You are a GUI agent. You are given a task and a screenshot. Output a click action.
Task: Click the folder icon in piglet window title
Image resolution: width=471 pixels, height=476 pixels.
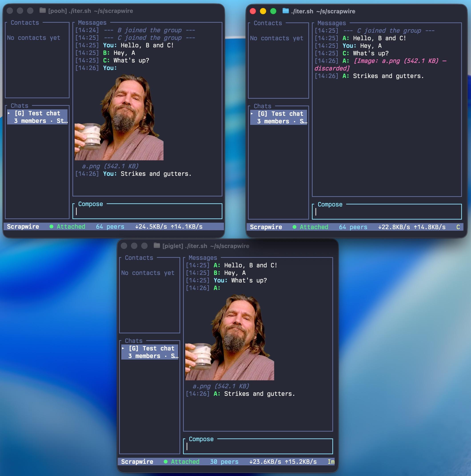coord(157,246)
